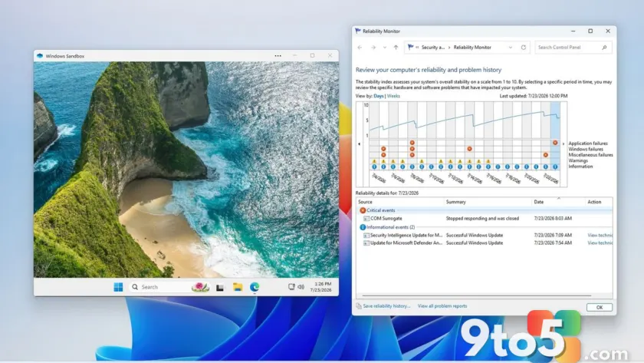
Task: Select miscellaneous failure marker on 7/22/2026
Action: coord(545,155)
